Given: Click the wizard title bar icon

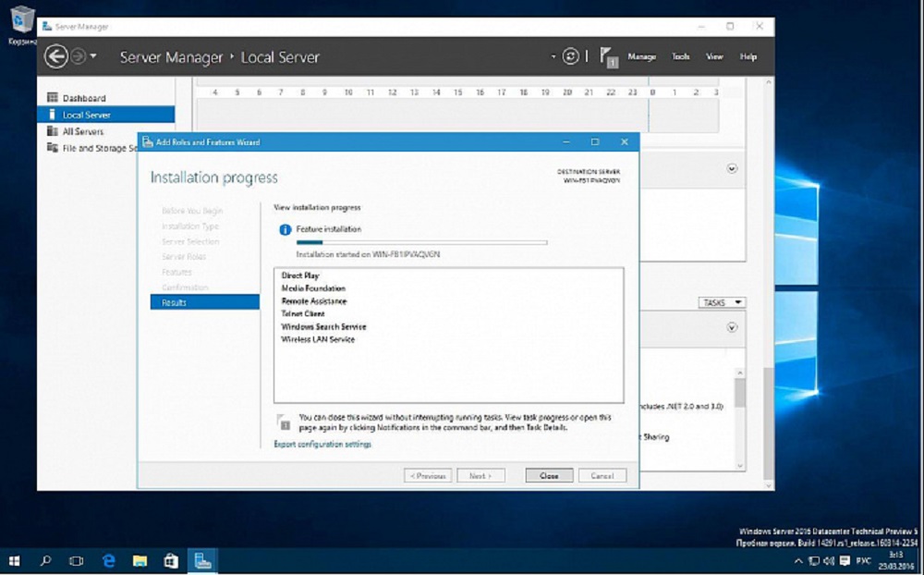Looking at the screenshot, I should (147, 142).
